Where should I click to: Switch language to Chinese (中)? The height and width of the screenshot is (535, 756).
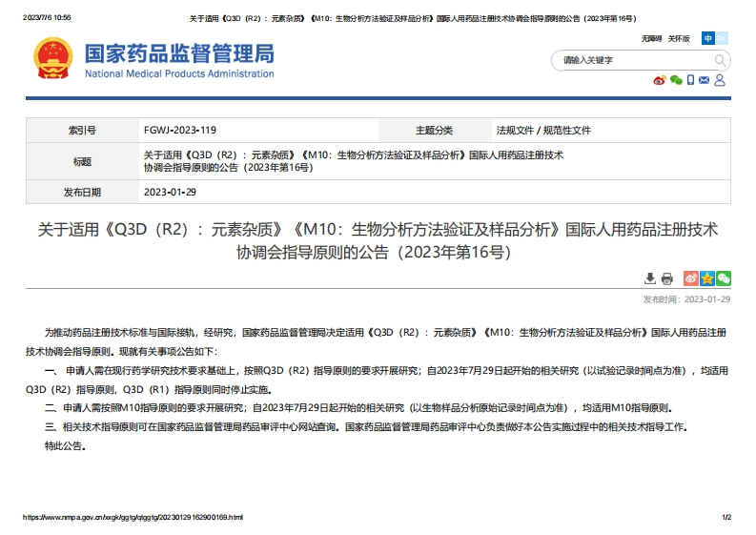pos(708,38)
